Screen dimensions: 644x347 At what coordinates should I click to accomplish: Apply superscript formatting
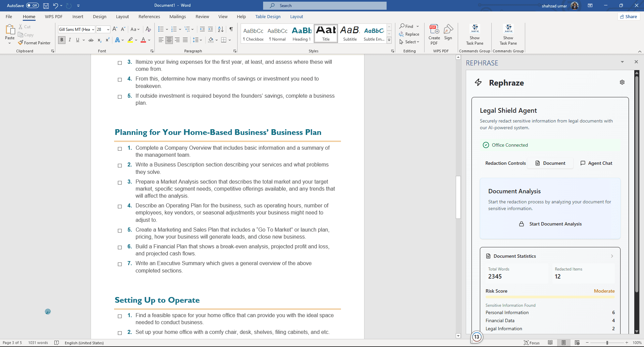point(107,40)
